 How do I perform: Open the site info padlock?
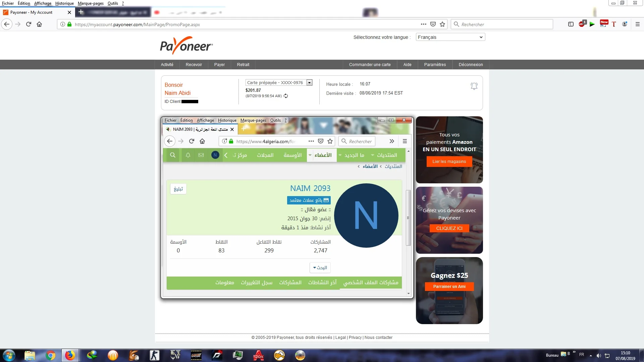click(69, 24)
